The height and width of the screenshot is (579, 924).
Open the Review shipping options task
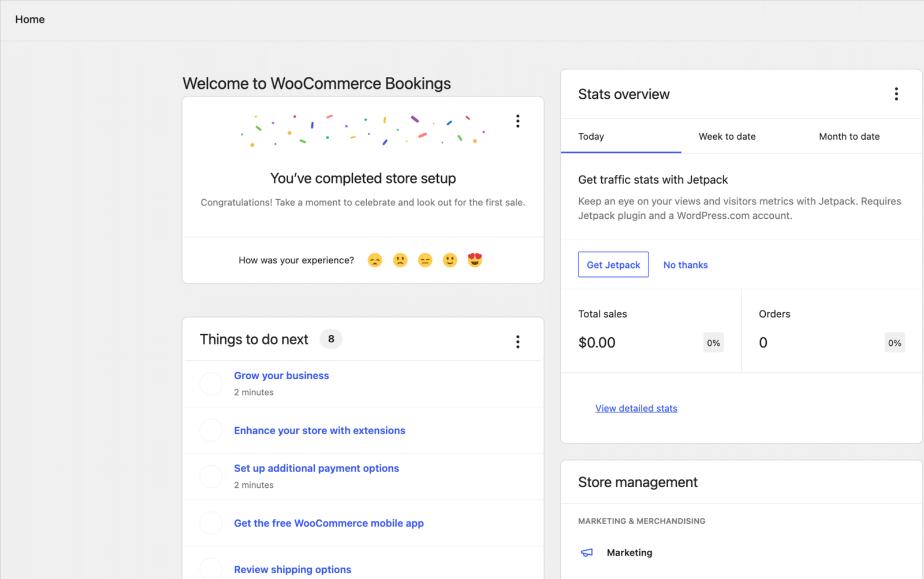click(292, 570)
